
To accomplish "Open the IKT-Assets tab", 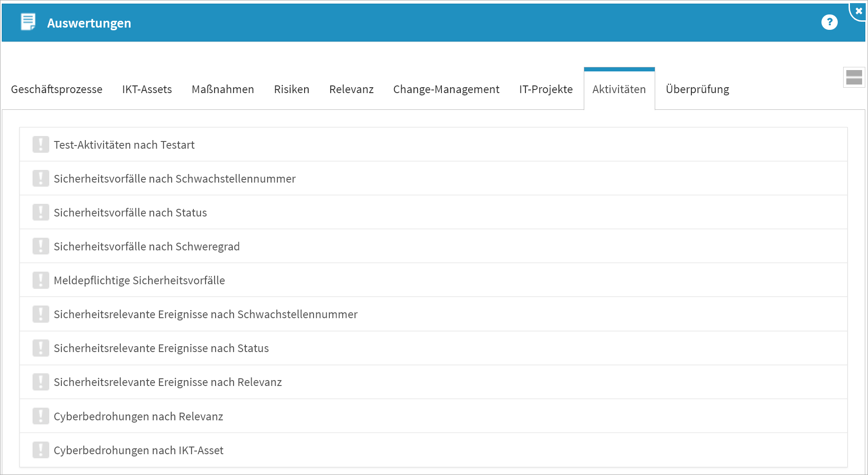I will (x=147, y=89).
